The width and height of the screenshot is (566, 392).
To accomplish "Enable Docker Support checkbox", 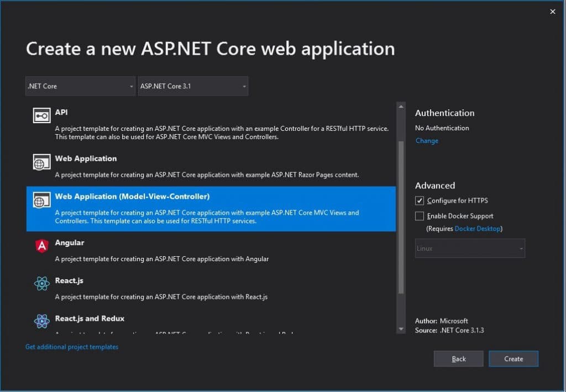I will point(419,216).
